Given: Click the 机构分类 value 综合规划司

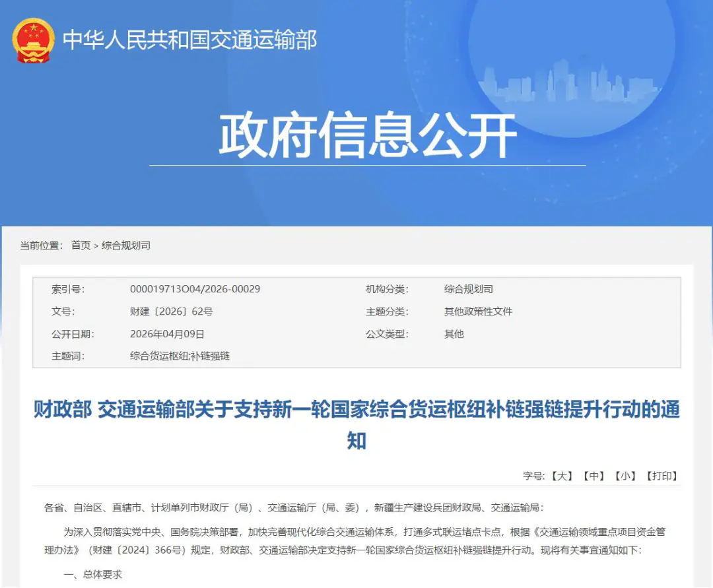Looking at the screenshot, I should pyautogui.click(x=469, y=289).
